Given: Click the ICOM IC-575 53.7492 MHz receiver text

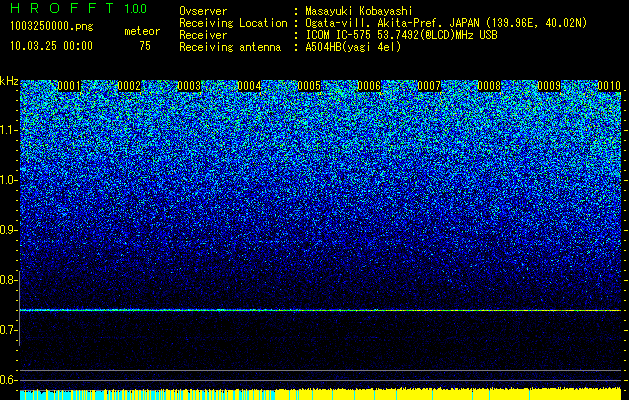Looking at the screenshot, I should [x=401, y=35].
